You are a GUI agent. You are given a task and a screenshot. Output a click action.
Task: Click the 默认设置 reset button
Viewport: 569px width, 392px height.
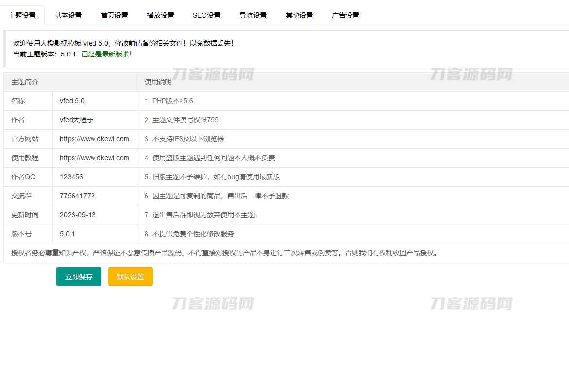(130, 277)
